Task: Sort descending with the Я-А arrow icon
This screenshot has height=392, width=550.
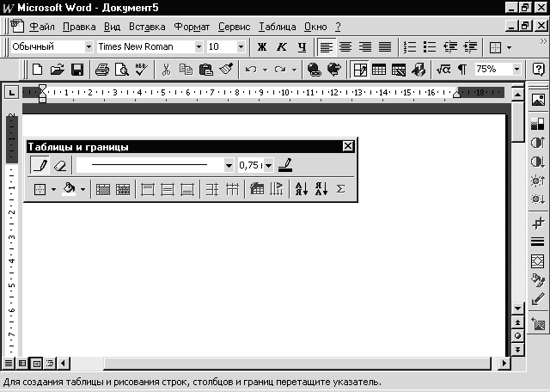Action: (x=321, y=189)
